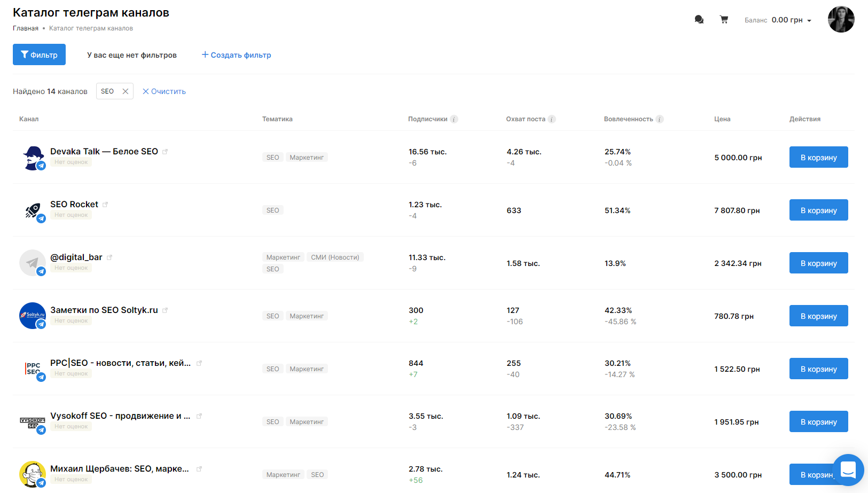This screenshot has height=493, width=868.
Task: Open info icon next to Охват поста
Action: coord(552,119)
